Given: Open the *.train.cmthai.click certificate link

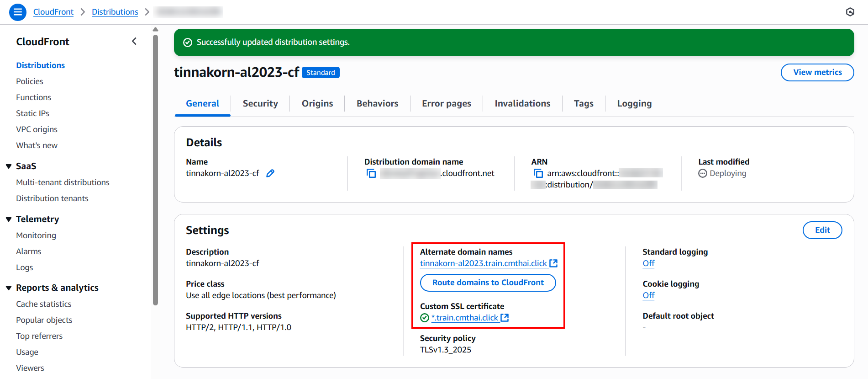Looking at the screenshot, I should (465, 318).
